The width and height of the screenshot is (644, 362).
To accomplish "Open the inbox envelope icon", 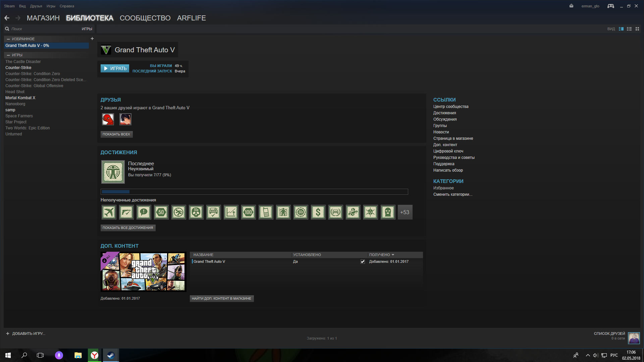I will pos(571,6).
